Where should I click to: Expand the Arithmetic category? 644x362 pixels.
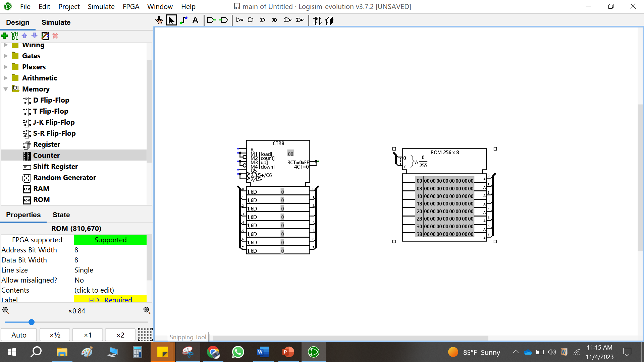click(5, 78)
